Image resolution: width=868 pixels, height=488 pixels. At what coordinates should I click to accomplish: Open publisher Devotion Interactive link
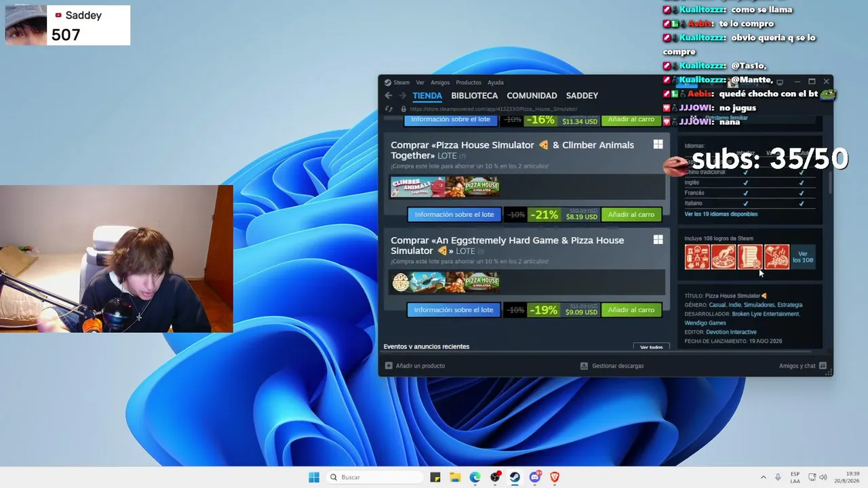pos(731,332)
